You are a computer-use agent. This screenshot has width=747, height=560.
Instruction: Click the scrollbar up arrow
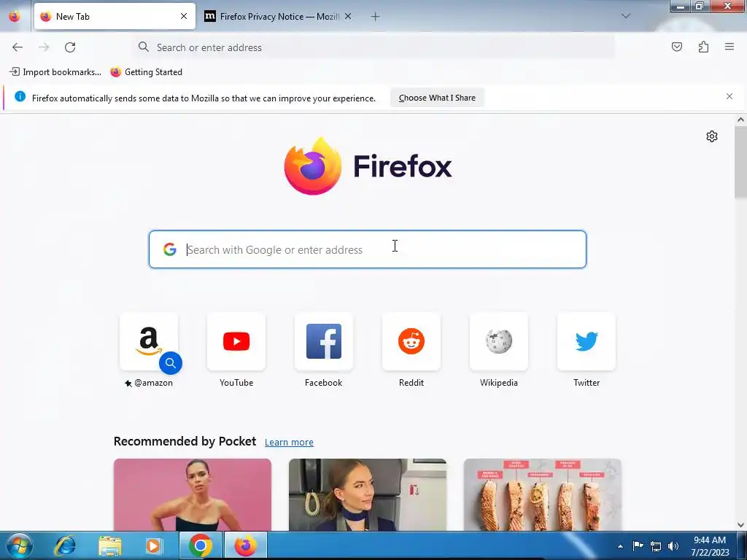[740, 120]
